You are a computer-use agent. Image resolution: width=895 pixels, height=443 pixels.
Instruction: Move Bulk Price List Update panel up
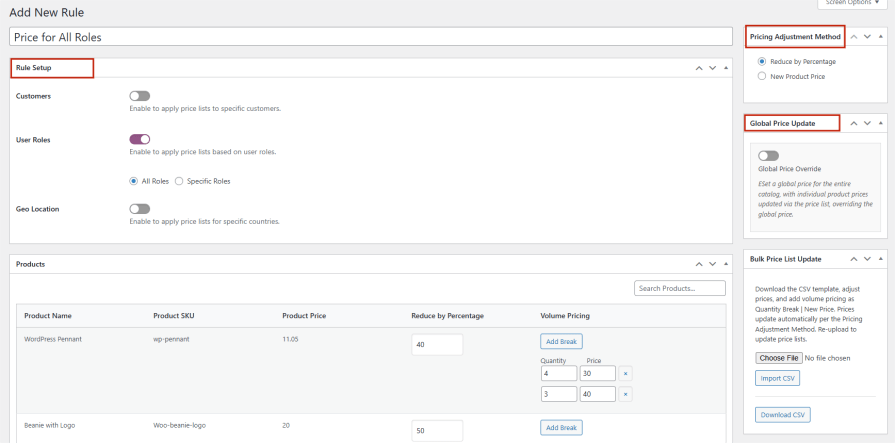pyautogui.click(x=854, y=258)
